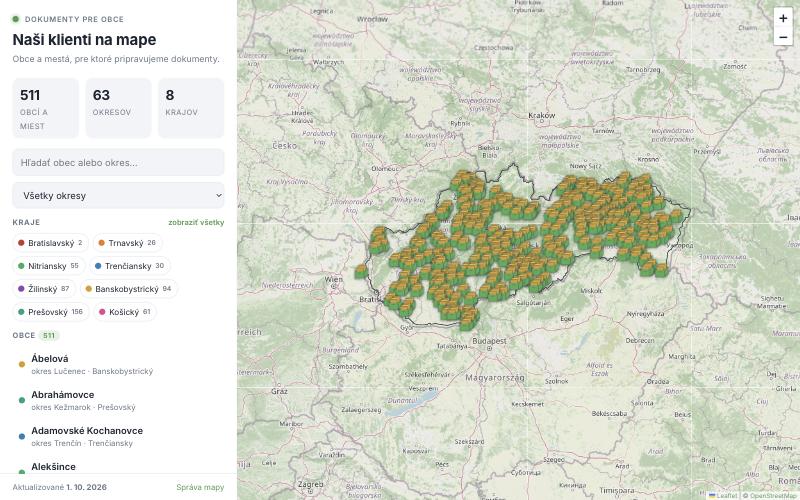The height and width of the screenshot is (500, 800).
Task: Click the Leaflet attribution link
Action: 722,495
